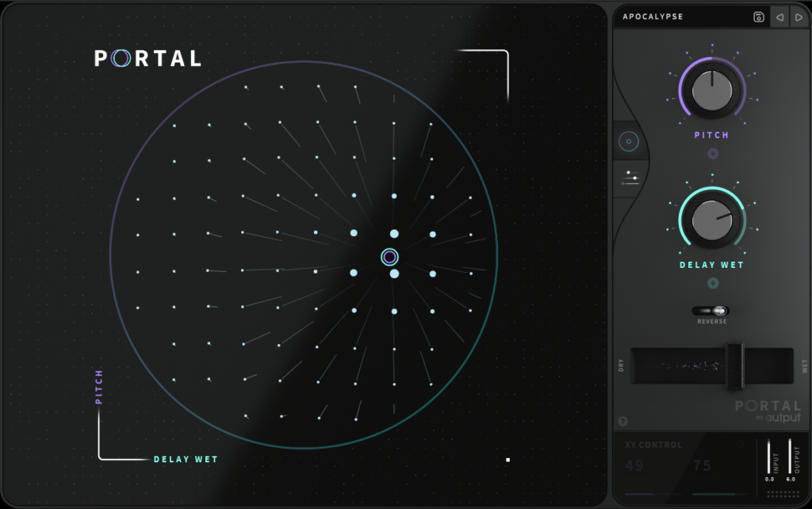Screen dimensions: 812x509
Task: Click the DELAY WET horizontal axis label
Action: point(186,459)
